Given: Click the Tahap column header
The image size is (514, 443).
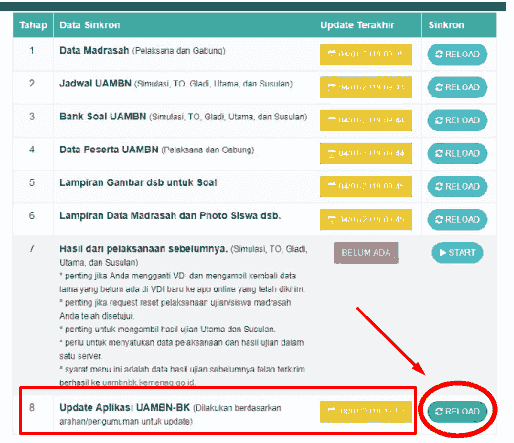Looking at the screenshot, I should point(33,25).
